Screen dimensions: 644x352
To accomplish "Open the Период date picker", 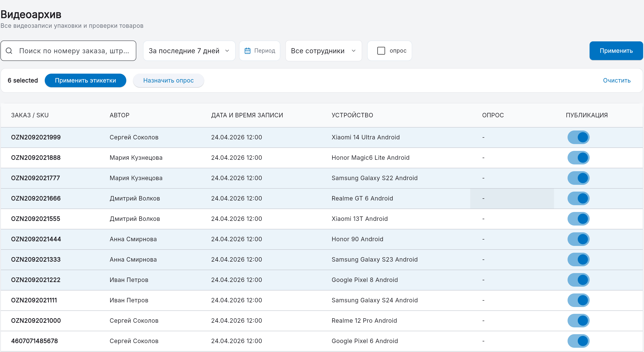I will 260,51.
